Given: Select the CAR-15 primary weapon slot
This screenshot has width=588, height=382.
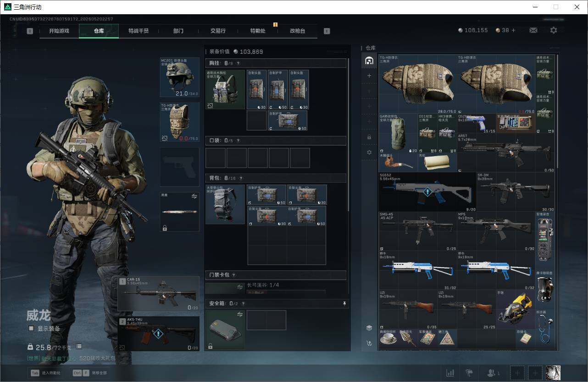Looking at the screenshot, I should (159, 294).
